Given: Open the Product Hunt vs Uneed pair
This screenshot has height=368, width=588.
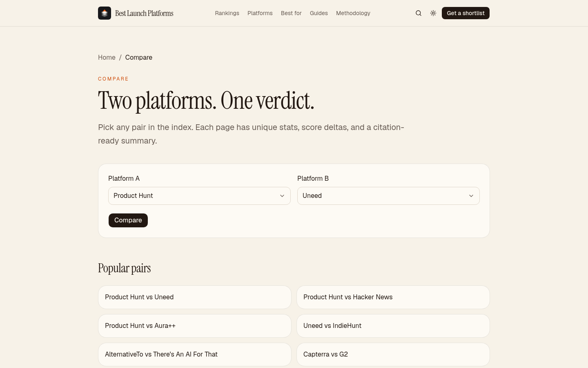Looking at the screenshot, I should pyautogui.click(x=195, y=297).
